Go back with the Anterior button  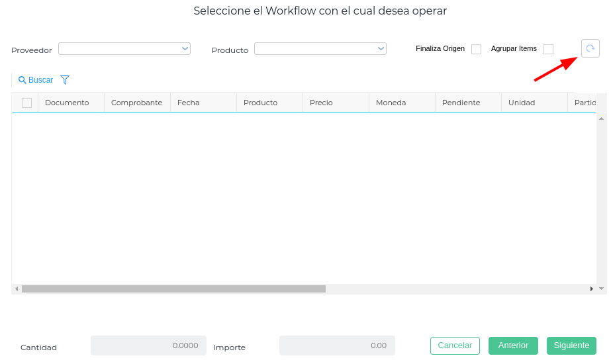(513, 345)
